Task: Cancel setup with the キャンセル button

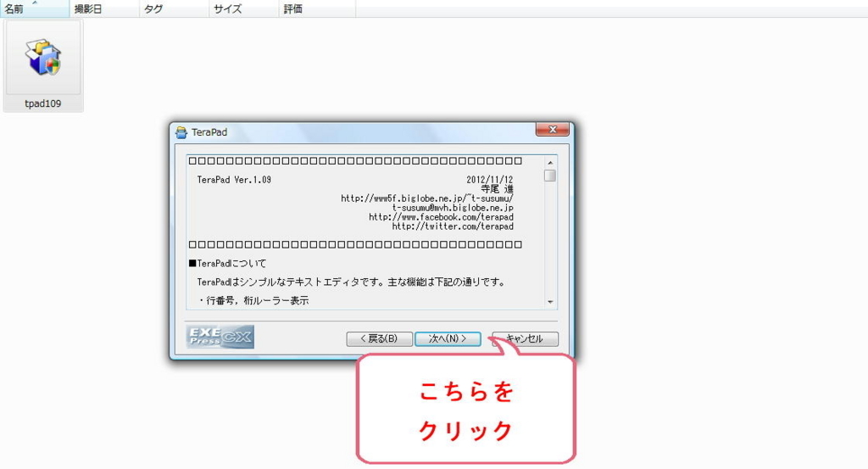Action: [x=526, y=338]
